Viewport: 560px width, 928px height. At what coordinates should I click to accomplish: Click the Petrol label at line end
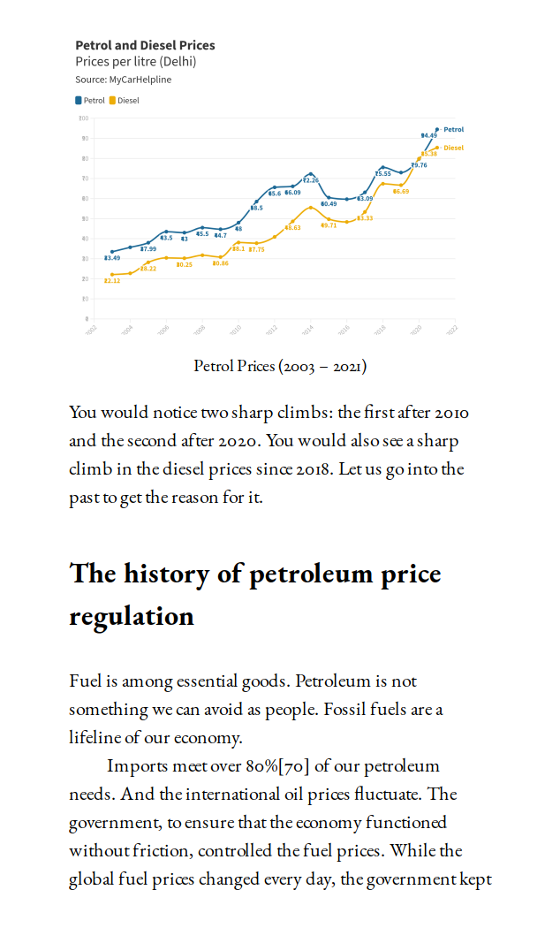tap(453, 130)
